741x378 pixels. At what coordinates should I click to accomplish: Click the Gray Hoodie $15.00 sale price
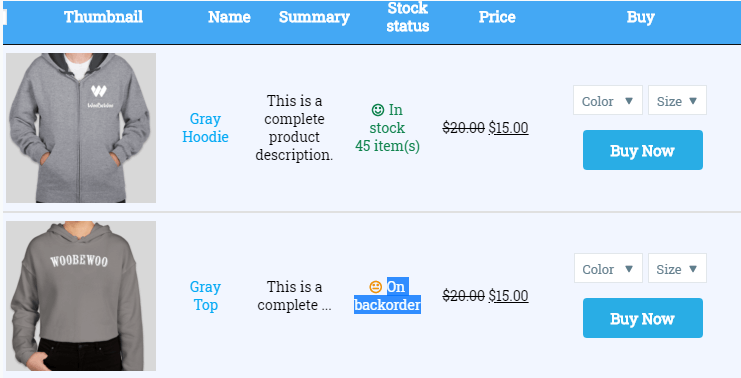508,128
